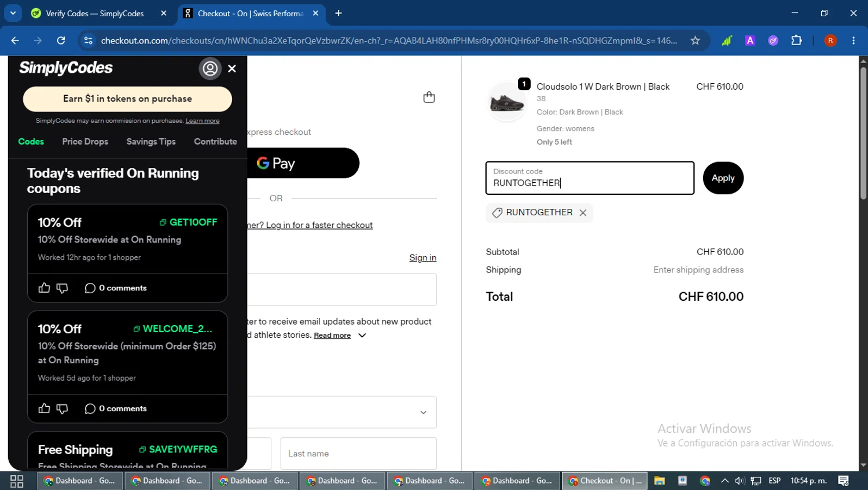868x490 pixels.
Task: Close the SimplyCodes side panel
Action: coord(232,68)
